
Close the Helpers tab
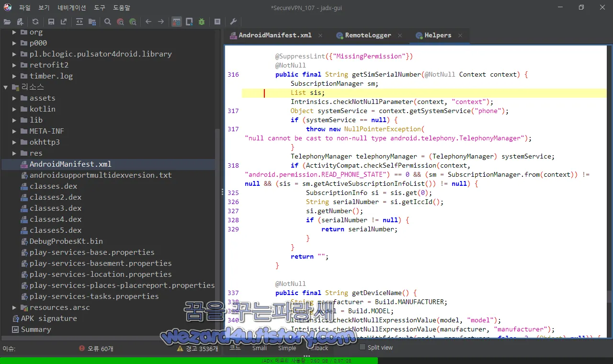[x=460, y=35]
